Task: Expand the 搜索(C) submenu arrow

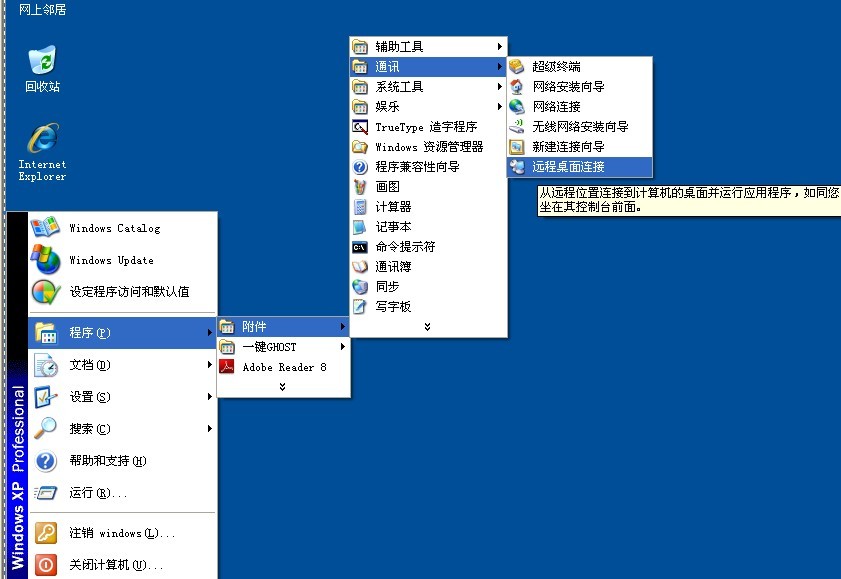Action: [210, 428]
